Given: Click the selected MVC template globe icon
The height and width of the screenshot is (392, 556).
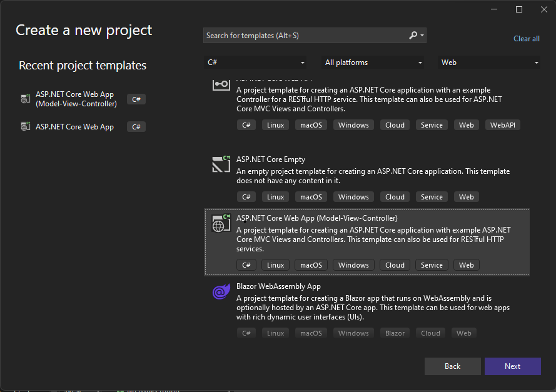Looking at the screenshot, I should pos(221,223).
